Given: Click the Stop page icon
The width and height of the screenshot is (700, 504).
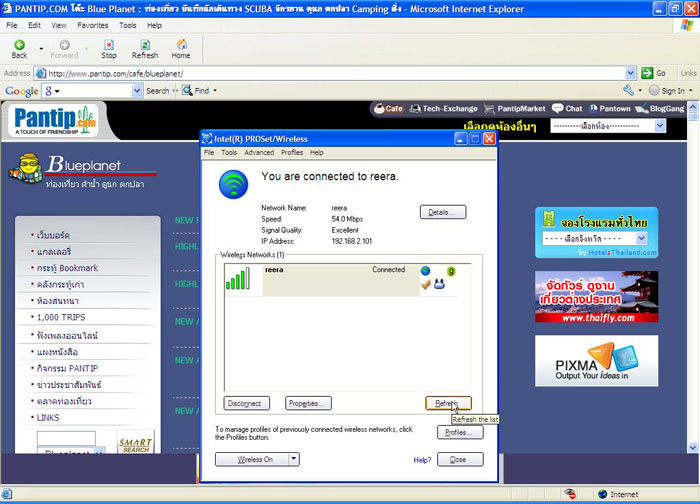Looking at the screenshot, I should click(x=108, y=45).
